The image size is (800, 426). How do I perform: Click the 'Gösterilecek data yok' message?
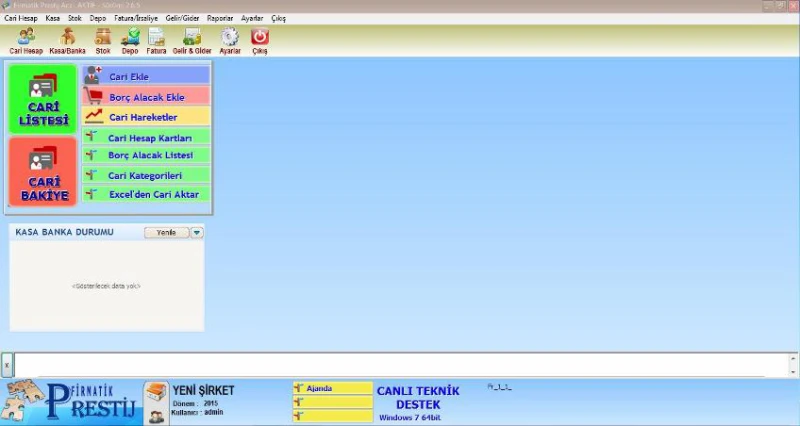(106, 286)
